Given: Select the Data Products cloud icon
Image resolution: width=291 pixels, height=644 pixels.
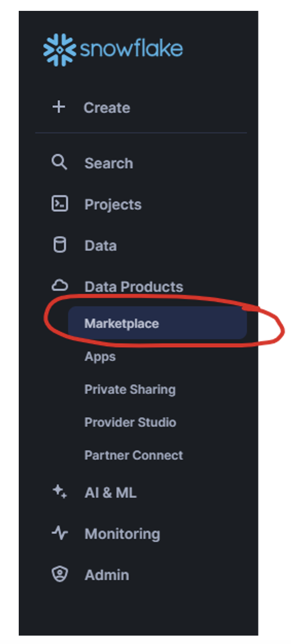Looking at the screenshot, I should click(59, 286).
